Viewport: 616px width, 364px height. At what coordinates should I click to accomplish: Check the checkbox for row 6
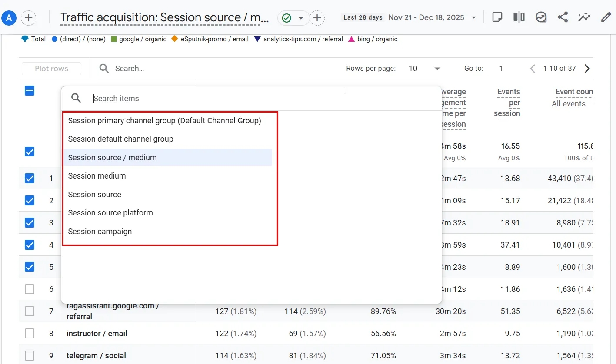coord(30,289)
